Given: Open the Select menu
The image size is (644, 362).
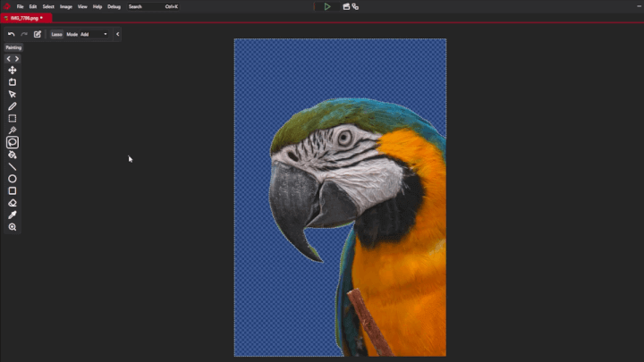Looking at the screenshot, I should click(48, 6).
